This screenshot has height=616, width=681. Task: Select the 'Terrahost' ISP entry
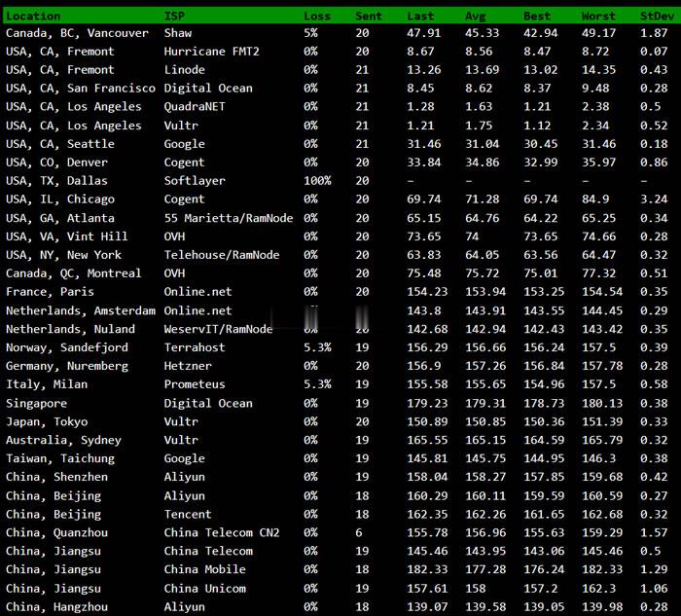[195, 347]
